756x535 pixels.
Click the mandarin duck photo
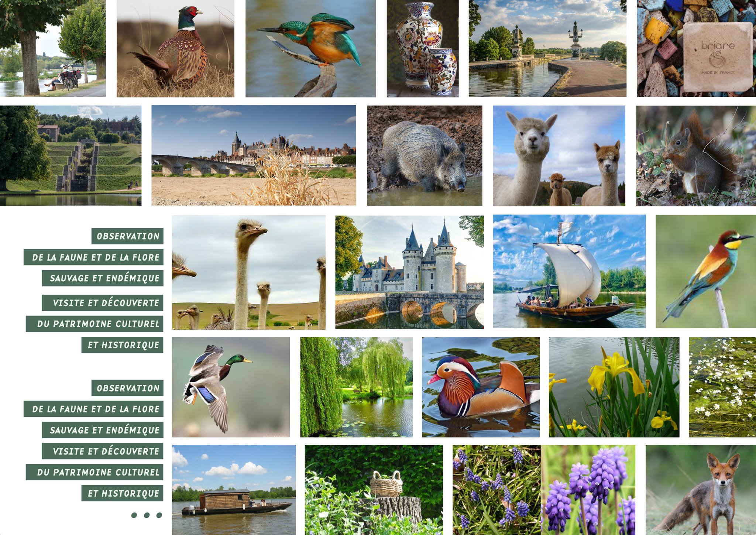[481, 387]
